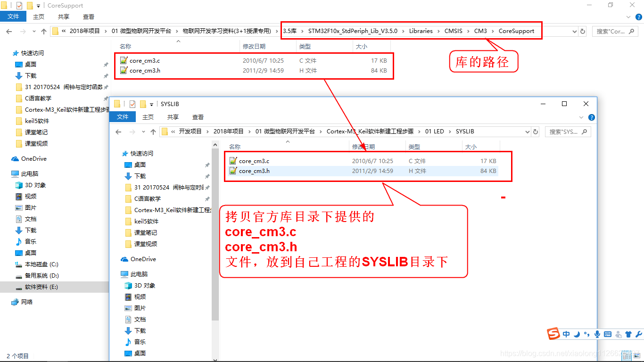Viewport: 644px width, 362px height.
Task: Open recent locations dropdown in SYSLIB window
Action: (x=144, y=132)
